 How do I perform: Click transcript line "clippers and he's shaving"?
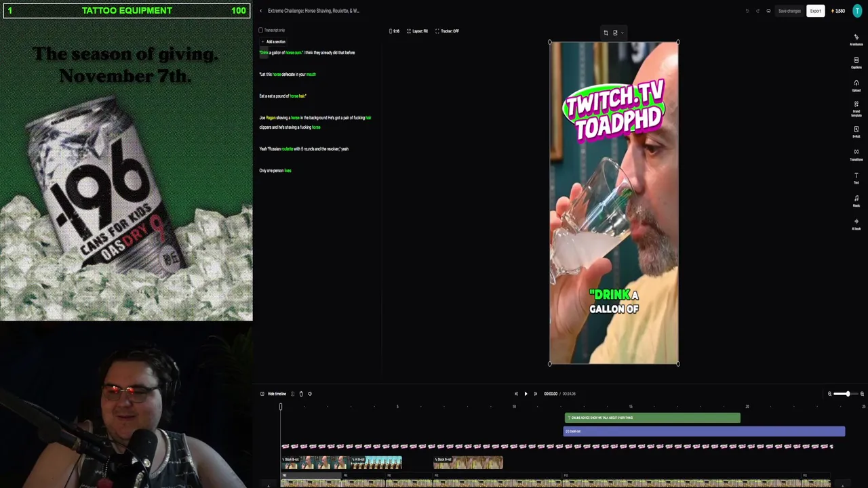click(290, 127)
